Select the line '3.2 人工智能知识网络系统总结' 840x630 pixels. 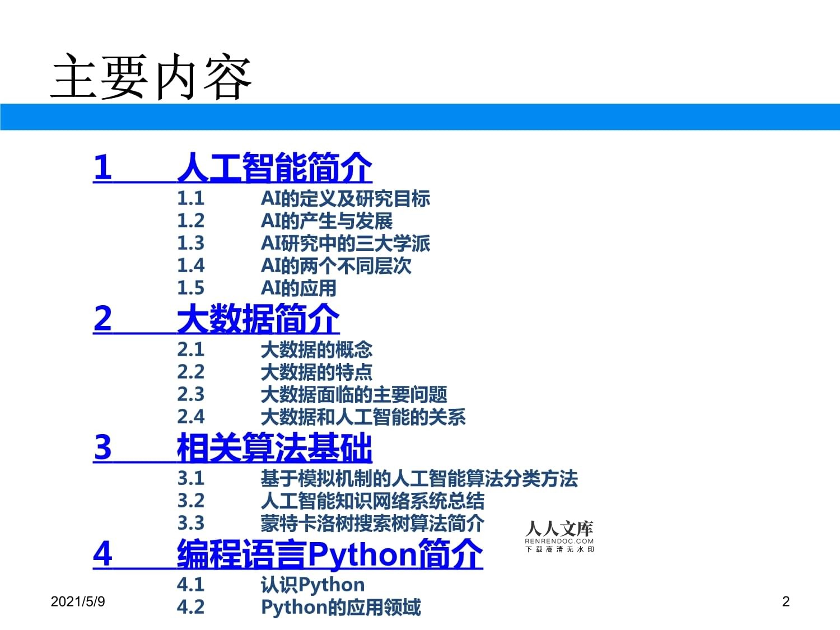pyautogui.click(x=331, y=501)
